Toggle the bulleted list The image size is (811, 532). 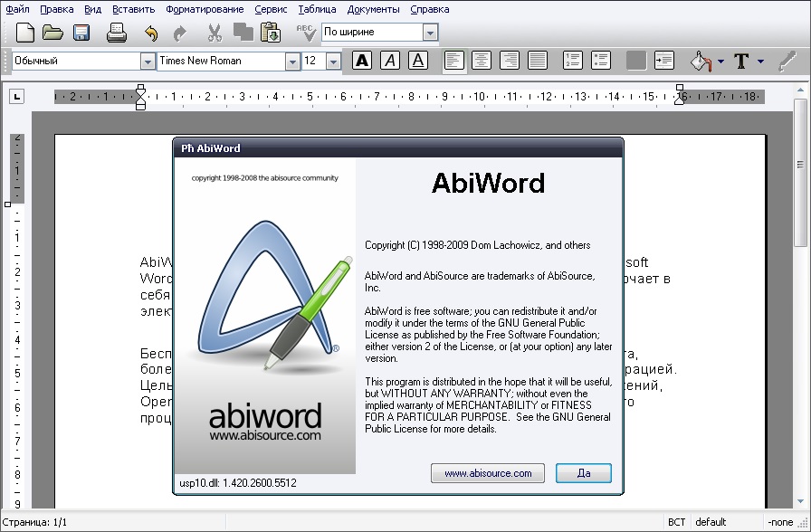tap(600, 61)
